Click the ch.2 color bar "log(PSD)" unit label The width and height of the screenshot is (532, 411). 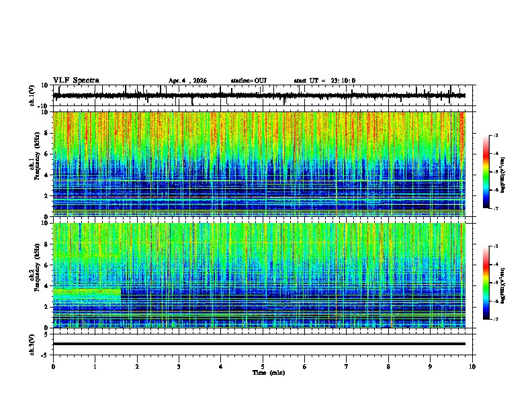(x=503, y=285)
